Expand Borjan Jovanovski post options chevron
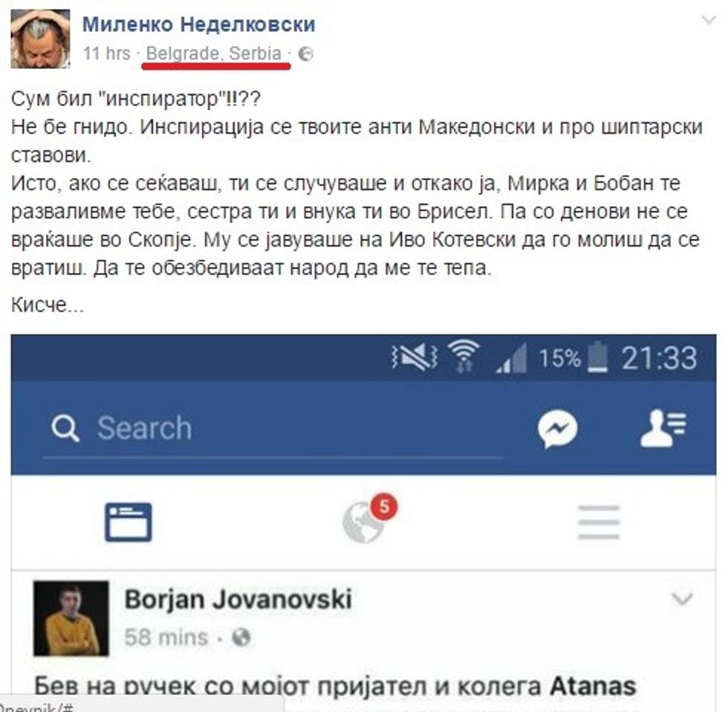The height and width of the screenshot is (712, 728). point(682,599)
